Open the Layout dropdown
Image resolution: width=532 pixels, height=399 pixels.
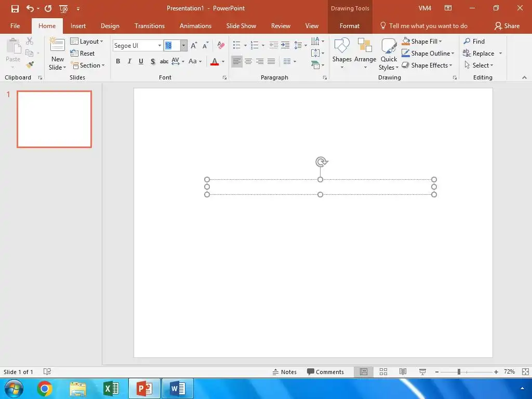(87, 42)
